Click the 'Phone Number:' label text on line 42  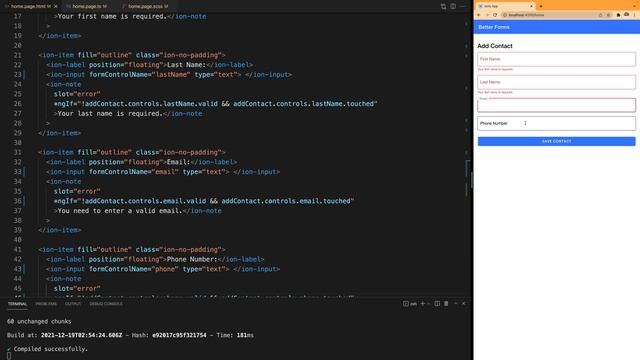pyautogui.click(x=192, y=259)
